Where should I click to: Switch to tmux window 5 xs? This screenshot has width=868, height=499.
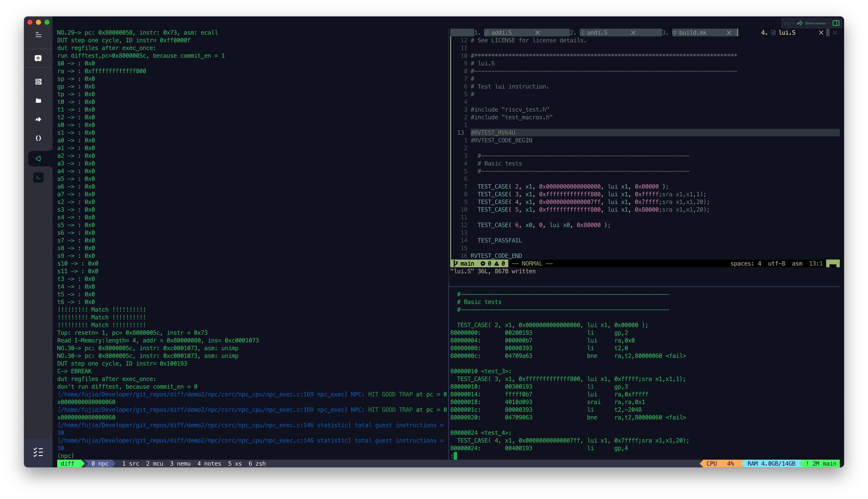point(235,463)
